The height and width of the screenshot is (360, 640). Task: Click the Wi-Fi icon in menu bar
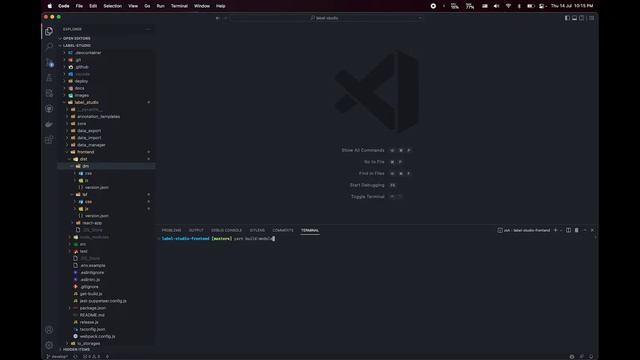(x=508, y=6)
